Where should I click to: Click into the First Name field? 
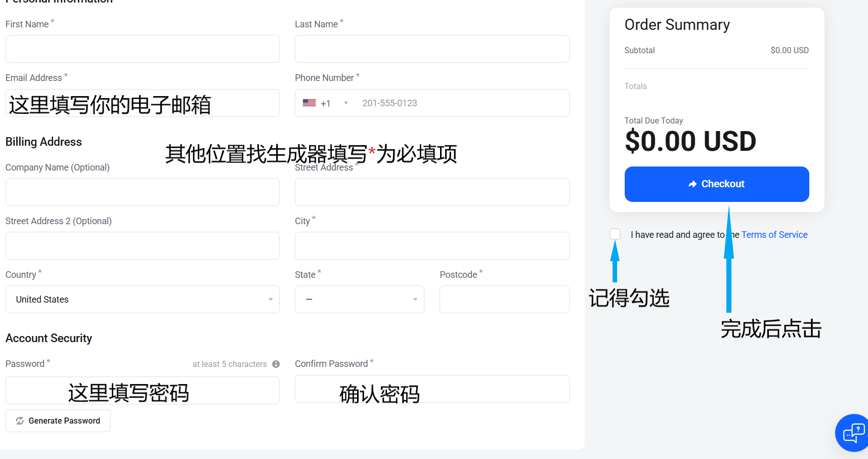tap(142, 49)
